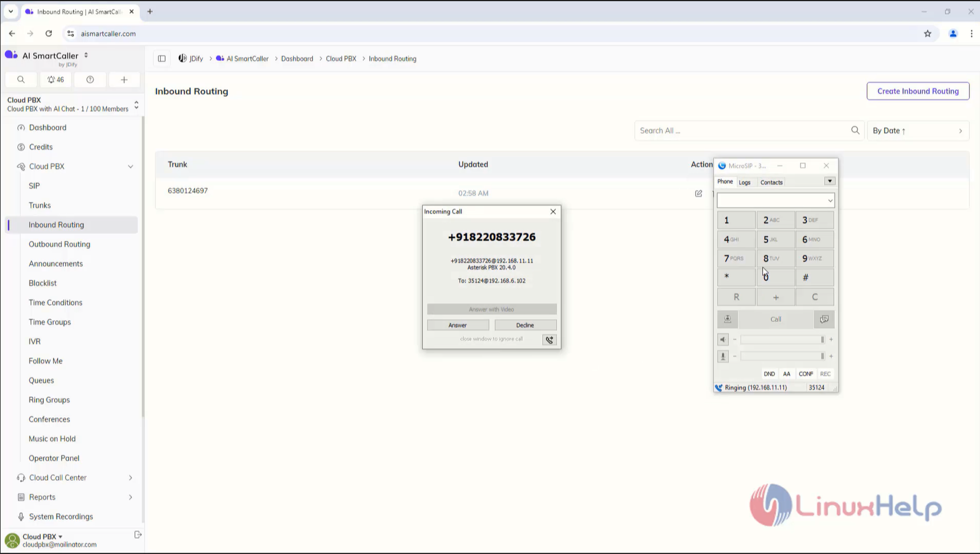Click the Ringing status icon in MicroSIP status bar
The image size is (980, 554).
719,388
